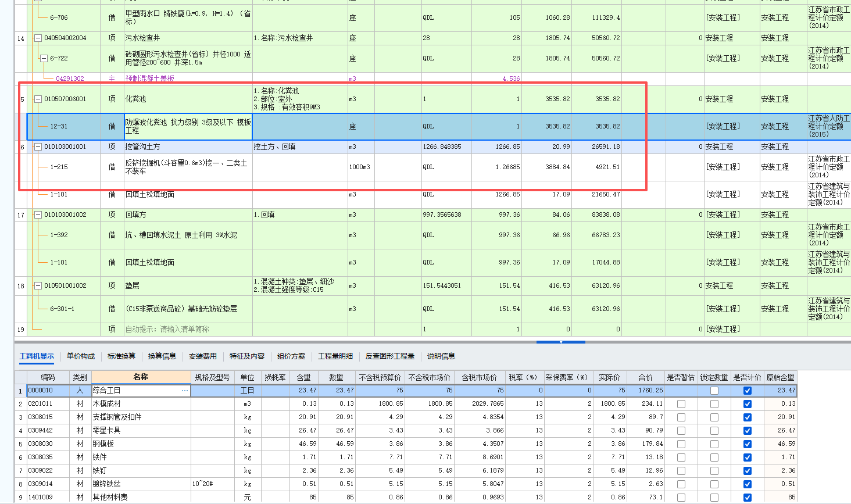Uncheck 是否计价 for 木模成材 row

coord(748,405)
